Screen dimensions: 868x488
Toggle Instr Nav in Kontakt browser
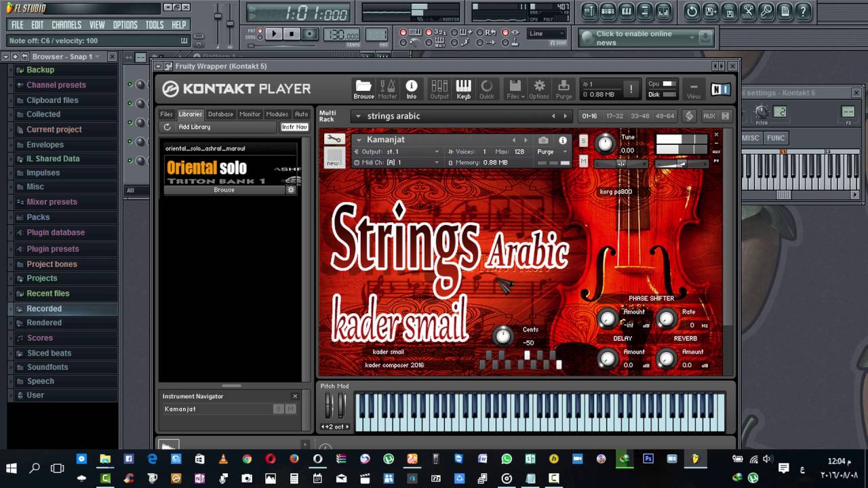(x=294, y=127)
